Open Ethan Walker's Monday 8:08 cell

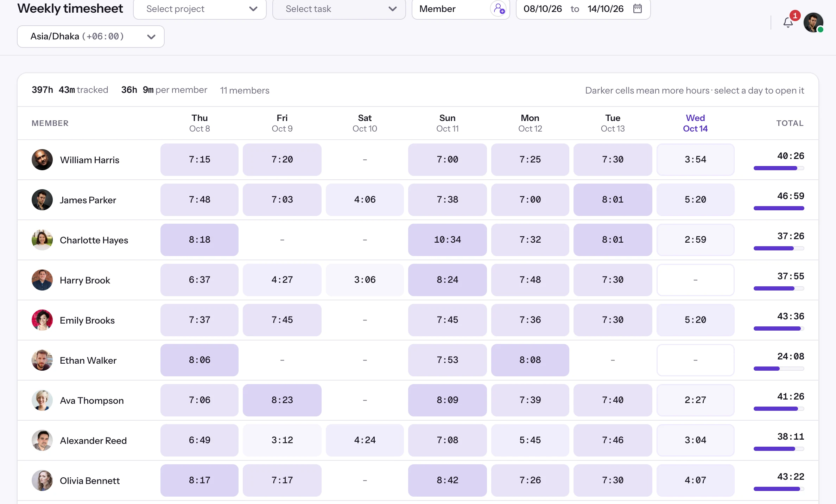tap(530, 360)
